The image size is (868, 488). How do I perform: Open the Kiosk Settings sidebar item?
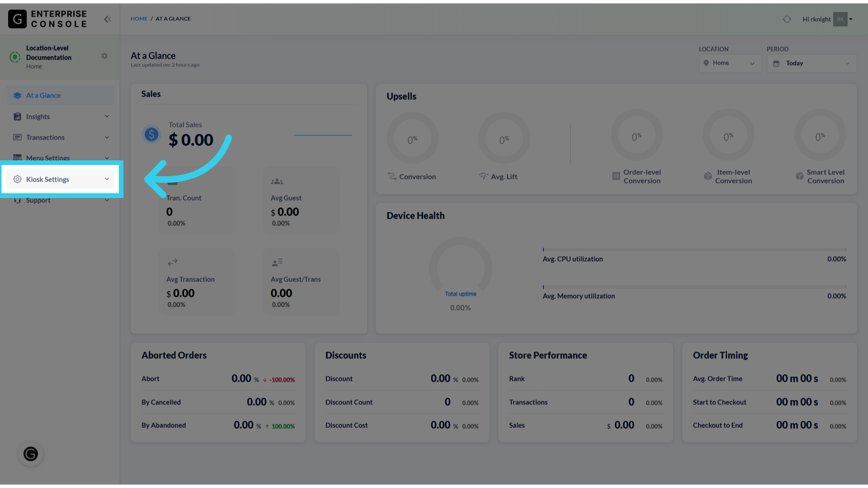(x=60, y=179)
